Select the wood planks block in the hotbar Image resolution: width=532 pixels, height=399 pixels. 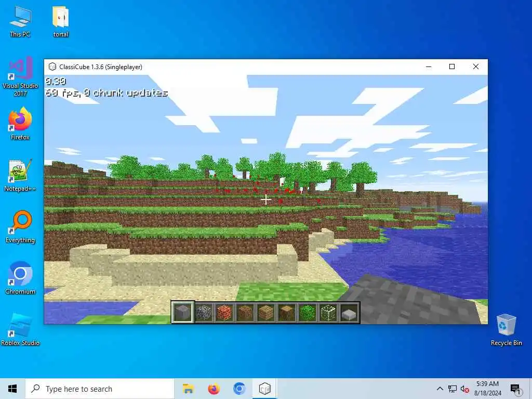[265, 312]
